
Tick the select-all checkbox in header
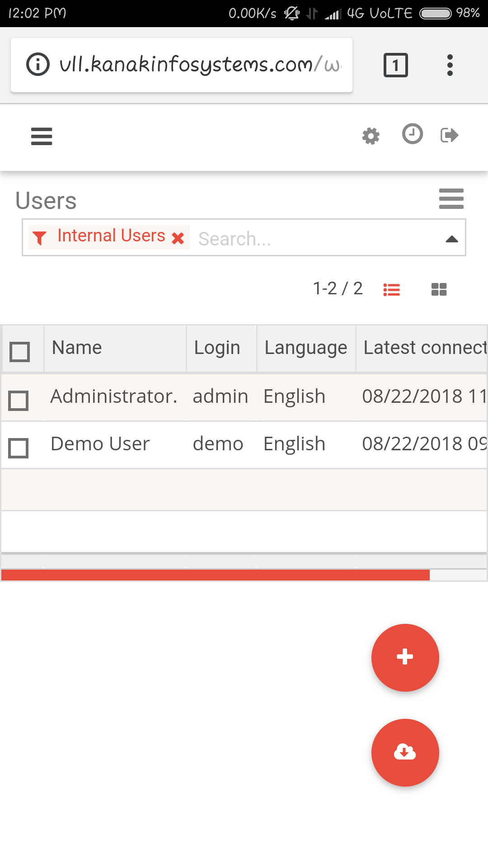pos(20,352)
